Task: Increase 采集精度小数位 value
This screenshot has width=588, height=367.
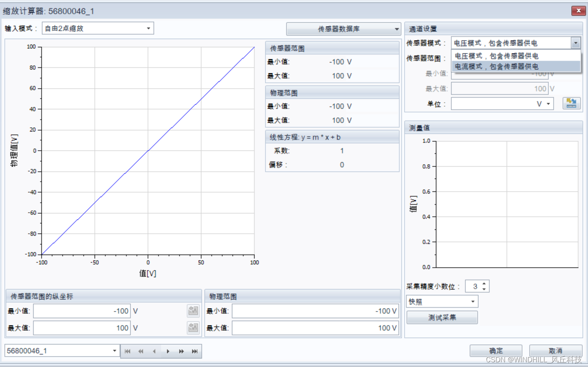Action: point(484,284)
